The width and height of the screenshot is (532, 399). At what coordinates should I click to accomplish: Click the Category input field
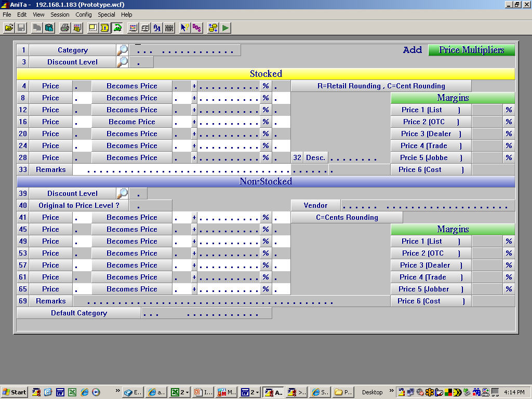[x=185, y=50]
